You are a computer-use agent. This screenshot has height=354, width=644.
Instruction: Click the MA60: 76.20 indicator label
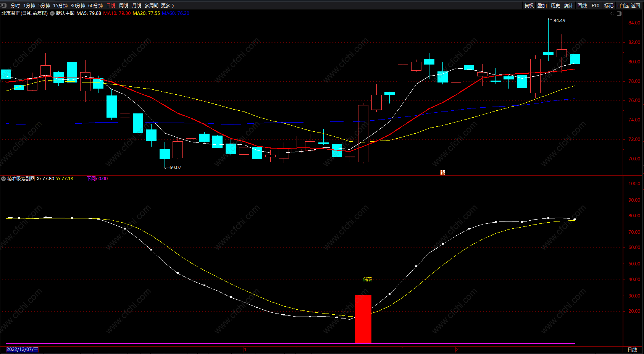[x=176, y=13]
